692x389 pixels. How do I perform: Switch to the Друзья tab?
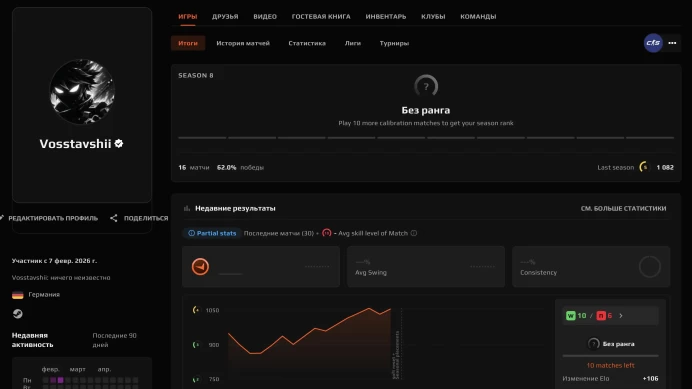[x=225, y=16]
